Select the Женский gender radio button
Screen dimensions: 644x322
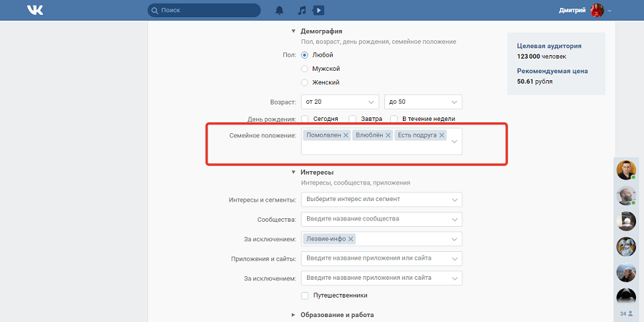(x=305, y=82)
